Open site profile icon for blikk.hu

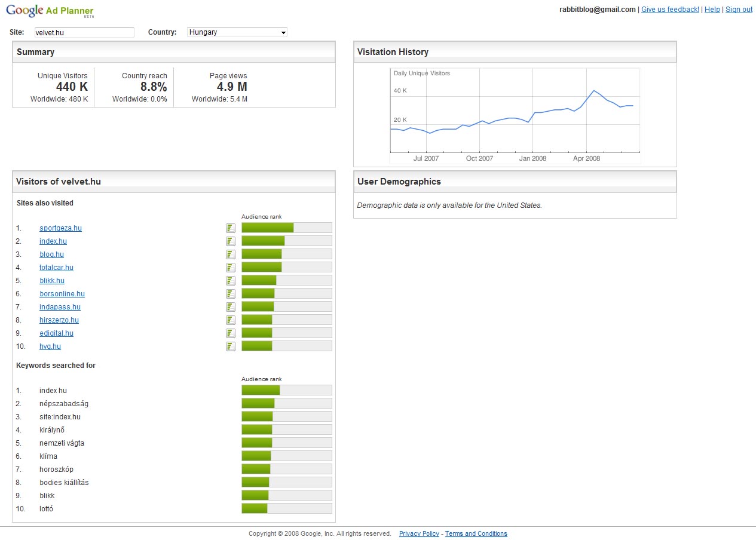[231, 281]
